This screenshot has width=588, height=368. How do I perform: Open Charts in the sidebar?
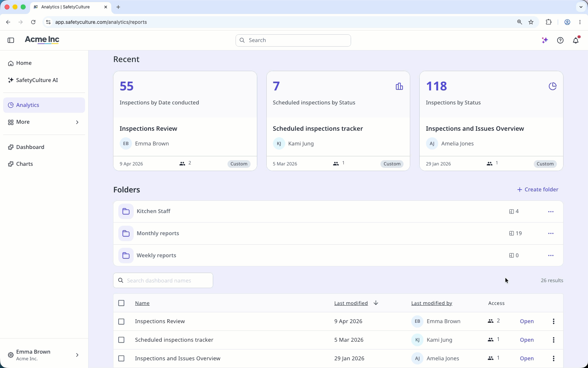(44, 164)
